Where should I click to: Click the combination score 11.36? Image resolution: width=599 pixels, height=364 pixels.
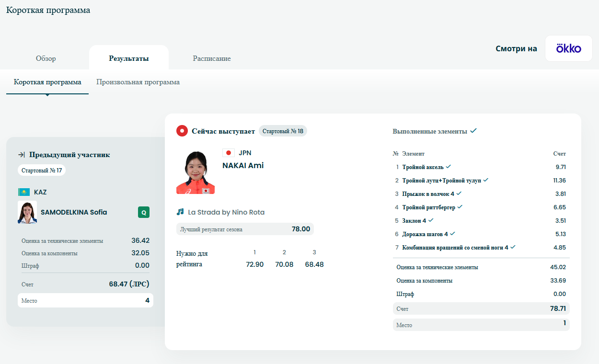(x=559, y=181)
